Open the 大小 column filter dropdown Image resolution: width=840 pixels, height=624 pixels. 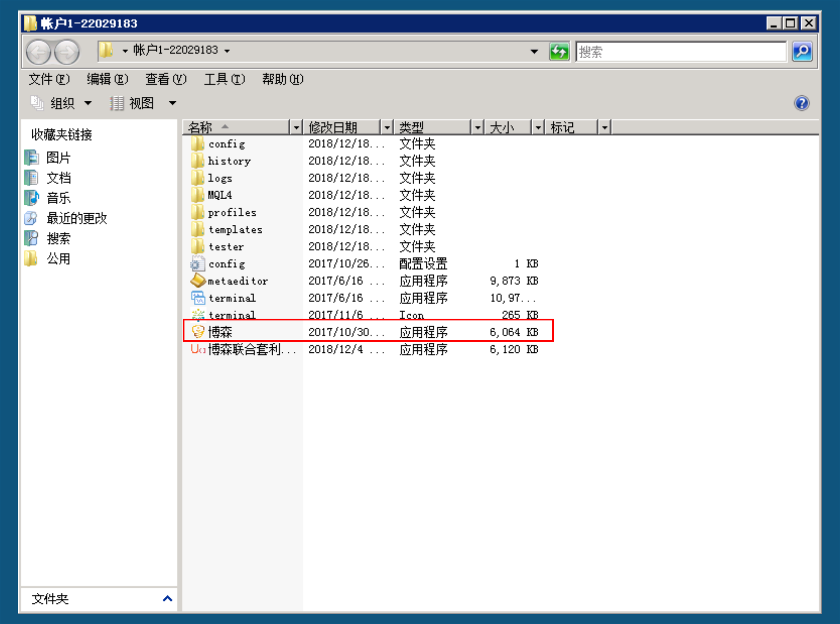coord(538,128)
